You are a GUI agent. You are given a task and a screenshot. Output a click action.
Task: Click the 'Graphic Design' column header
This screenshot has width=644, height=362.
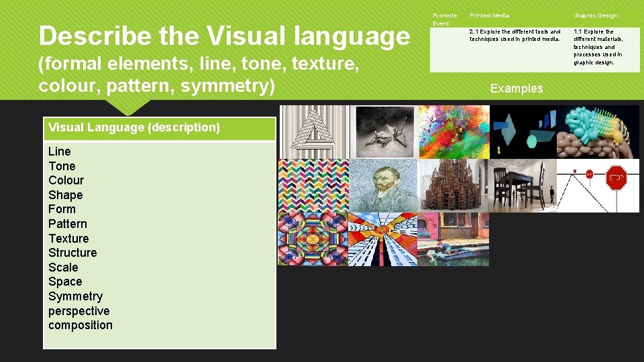[596, 15]
